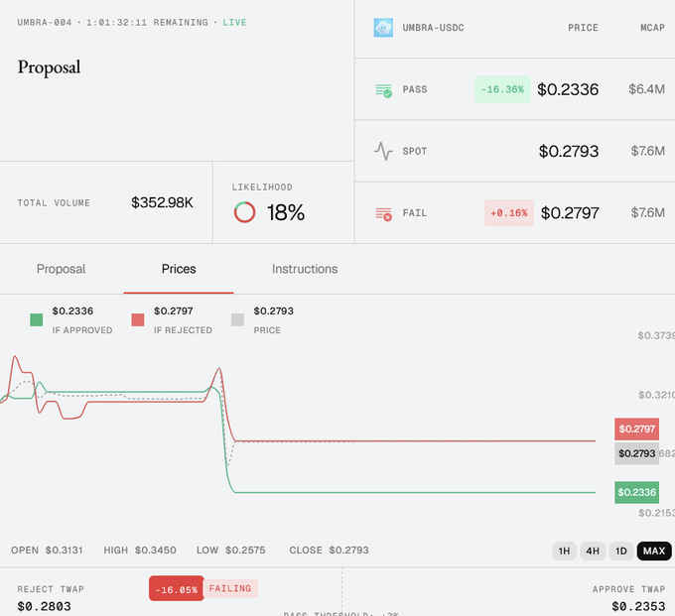Click the UMBRA-USDC token logo icon
Viewport: 675px width, 616px height.
[x=383, y=28]
